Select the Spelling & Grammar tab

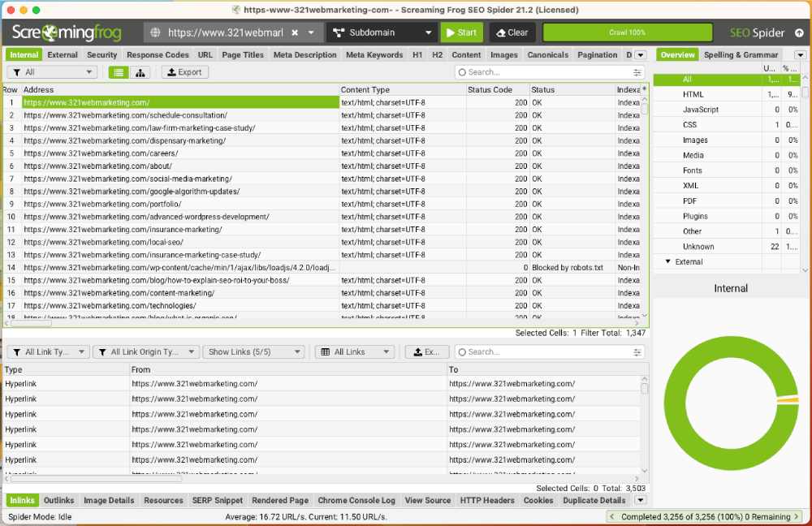(741, 55)
